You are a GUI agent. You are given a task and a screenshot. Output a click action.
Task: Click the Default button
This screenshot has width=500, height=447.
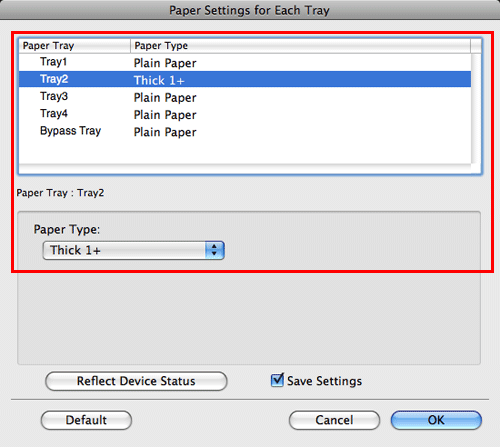tap(86, 420)
